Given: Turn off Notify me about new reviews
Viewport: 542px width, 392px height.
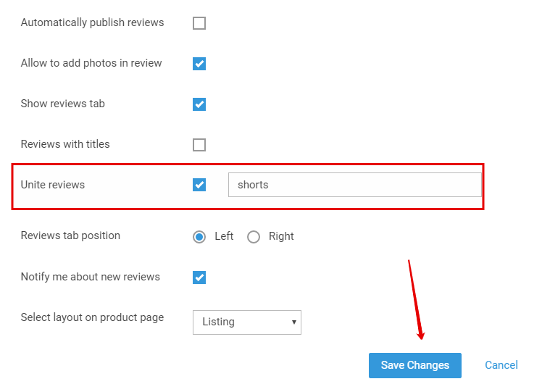Looking at the screenshot, I should [x=199, y=278].
